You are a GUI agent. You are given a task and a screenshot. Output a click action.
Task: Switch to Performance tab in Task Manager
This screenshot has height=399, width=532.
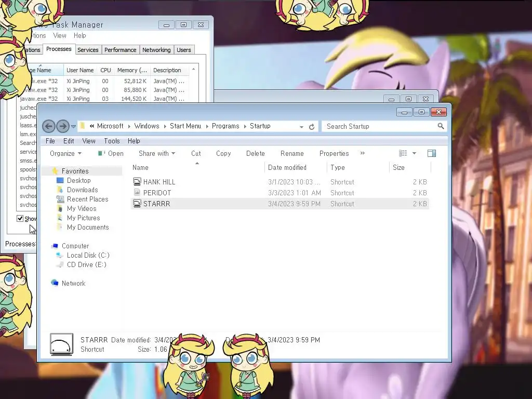point(120,50)
